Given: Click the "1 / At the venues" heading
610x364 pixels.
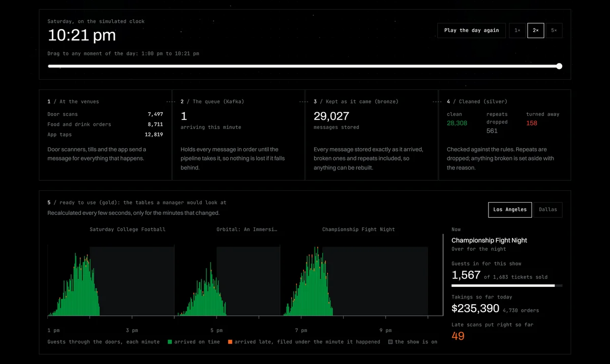Looking at the screenshot, I should [x=73, y=102].
